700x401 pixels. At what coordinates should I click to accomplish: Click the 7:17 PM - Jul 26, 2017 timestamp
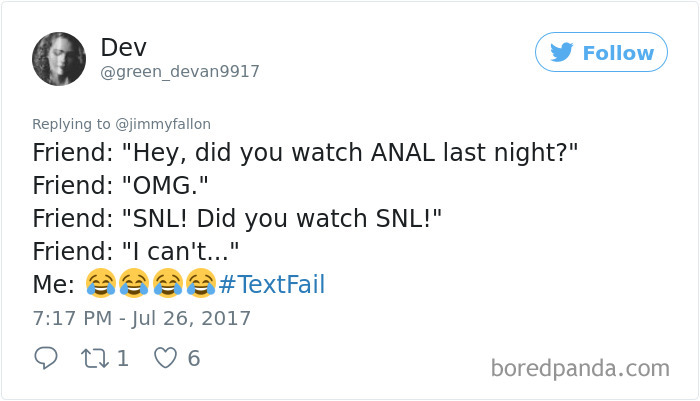[141, 319]
